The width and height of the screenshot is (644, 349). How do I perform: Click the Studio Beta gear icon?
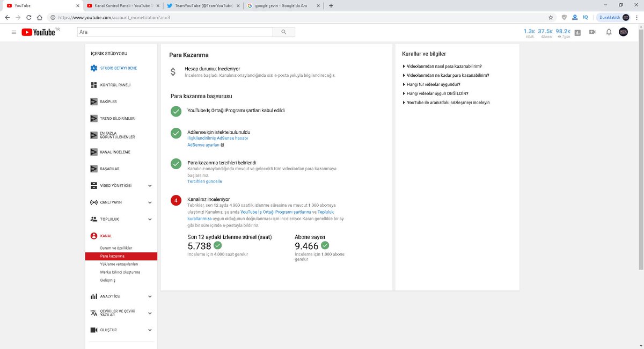[x=94, y=68]
